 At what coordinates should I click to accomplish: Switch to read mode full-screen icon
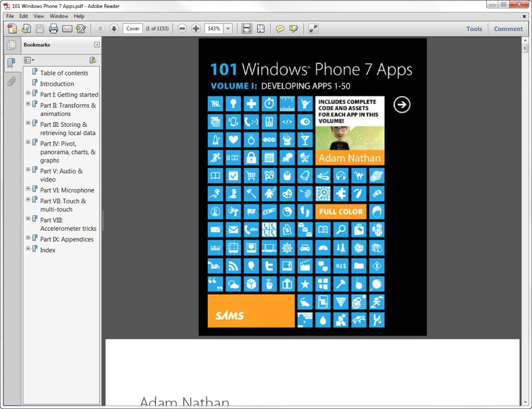313,29
